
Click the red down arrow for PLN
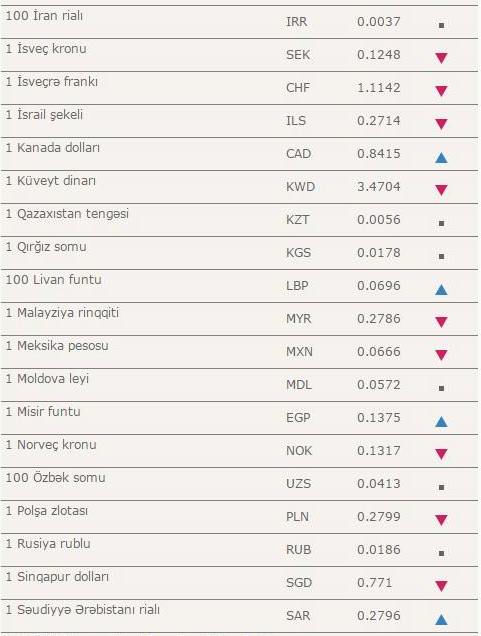(x=441, y=520)
